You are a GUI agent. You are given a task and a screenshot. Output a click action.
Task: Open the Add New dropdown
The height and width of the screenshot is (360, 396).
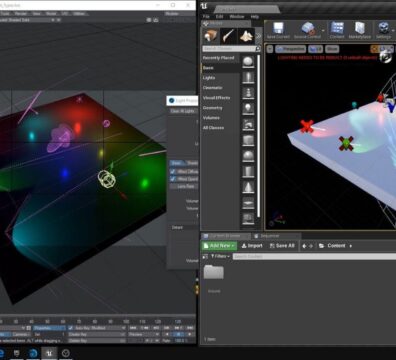[219, 246]
